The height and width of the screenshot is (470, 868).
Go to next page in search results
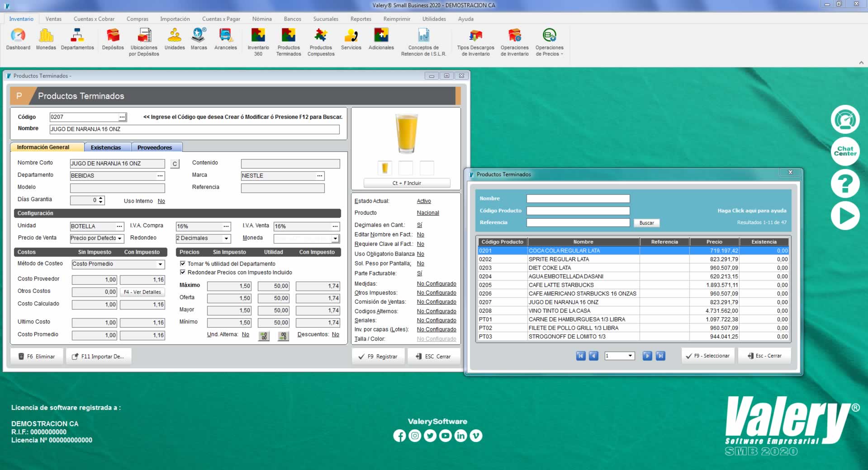coord(647,356)
